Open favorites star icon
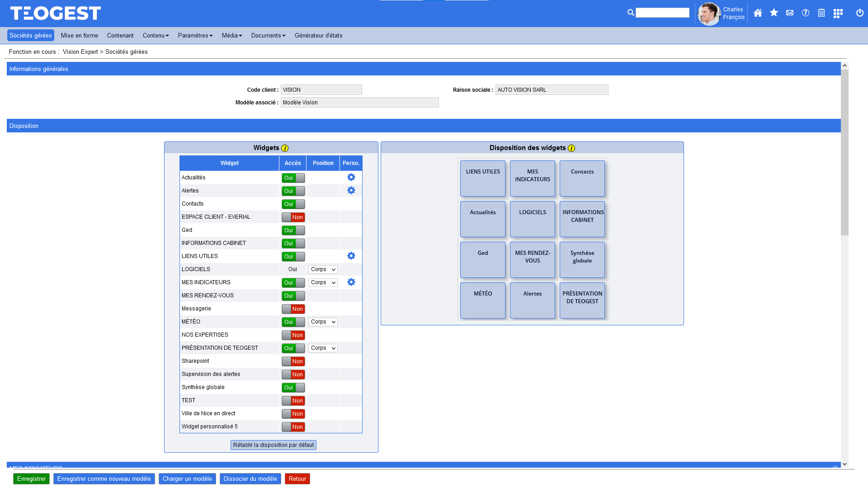The height and width of the screenshot is (488, 868). (x=774, y=13)
